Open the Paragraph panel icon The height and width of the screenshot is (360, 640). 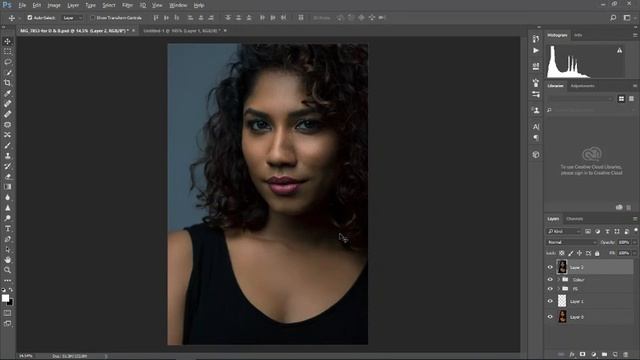tap(536, 138)
